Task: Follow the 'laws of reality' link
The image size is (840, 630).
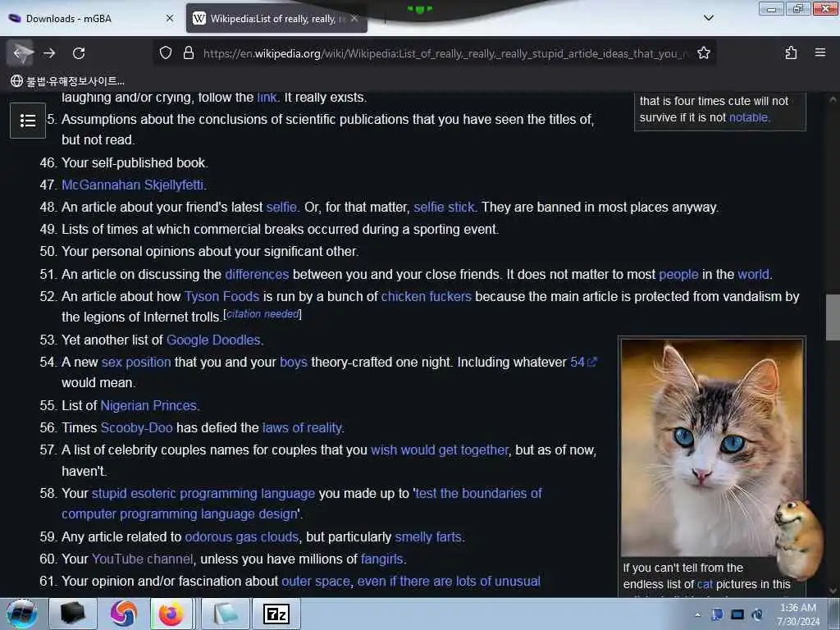Action: [x=302, y=428]
